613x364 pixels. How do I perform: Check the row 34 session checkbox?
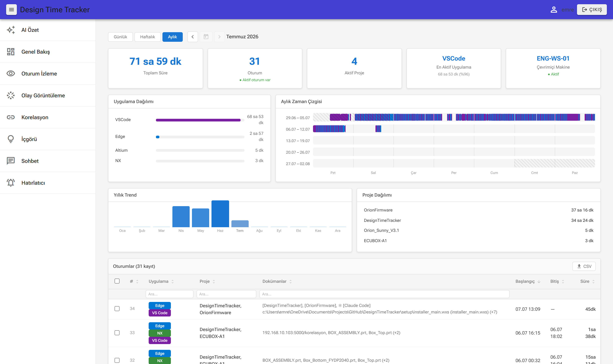(x=117, y=309)
